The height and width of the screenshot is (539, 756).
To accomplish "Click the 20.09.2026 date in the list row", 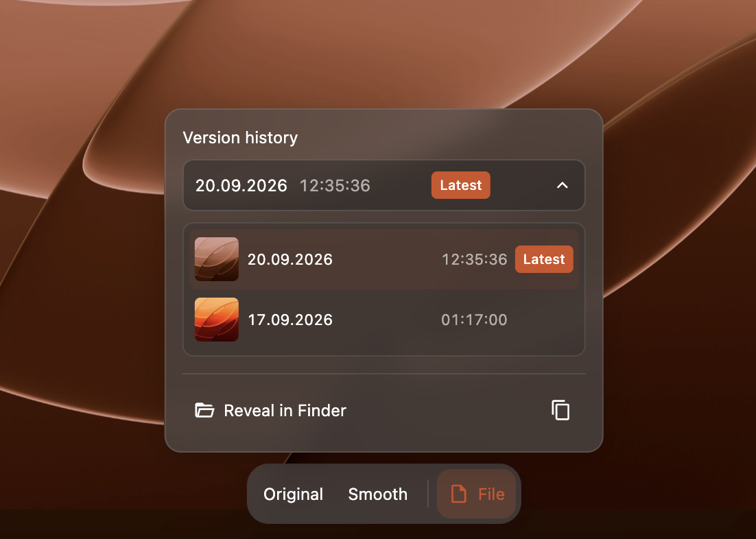I will [x=290, y=259].
